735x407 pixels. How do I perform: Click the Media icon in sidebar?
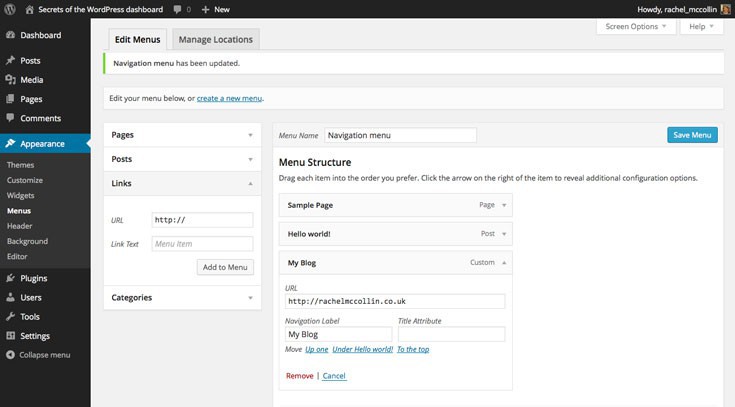pyautogui.click(x=10, y=80)
